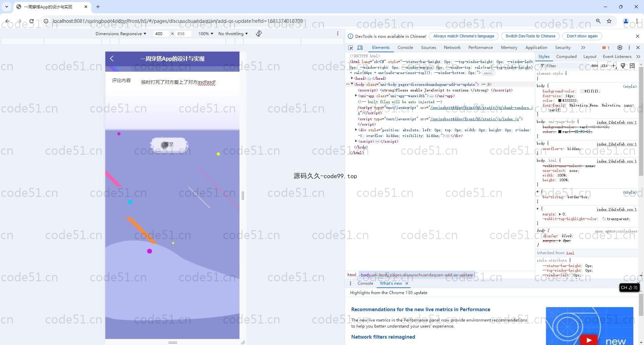This screenshot has height=345, width=644.
Task: Open DevTools customize three-dot menu
Action: (x=629, y=48)
